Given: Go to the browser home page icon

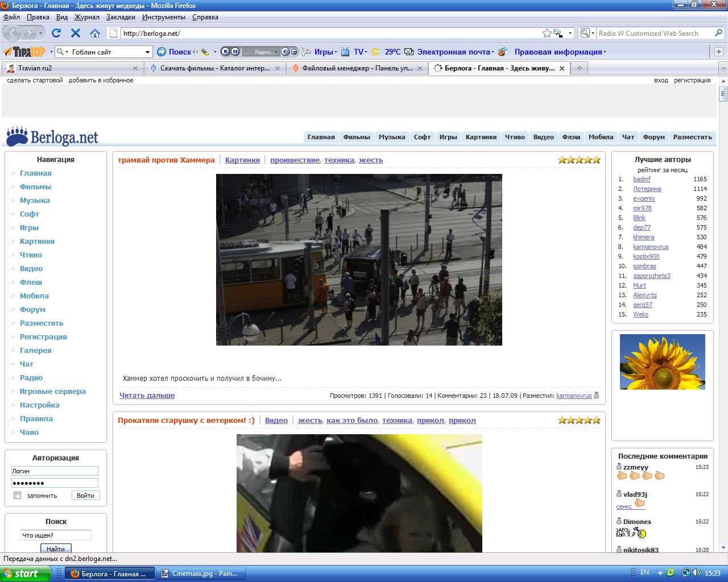Looking at the screenshot, I should click(x=95, y=33).
